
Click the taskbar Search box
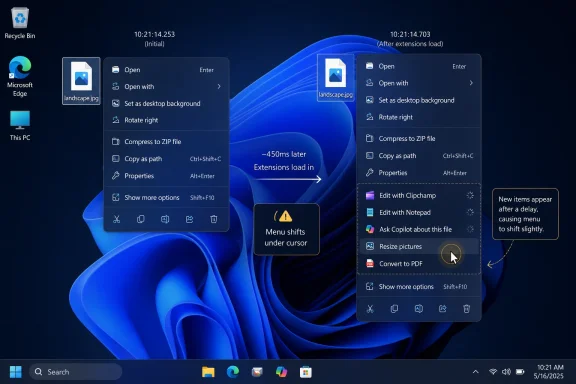click(76, 372)
